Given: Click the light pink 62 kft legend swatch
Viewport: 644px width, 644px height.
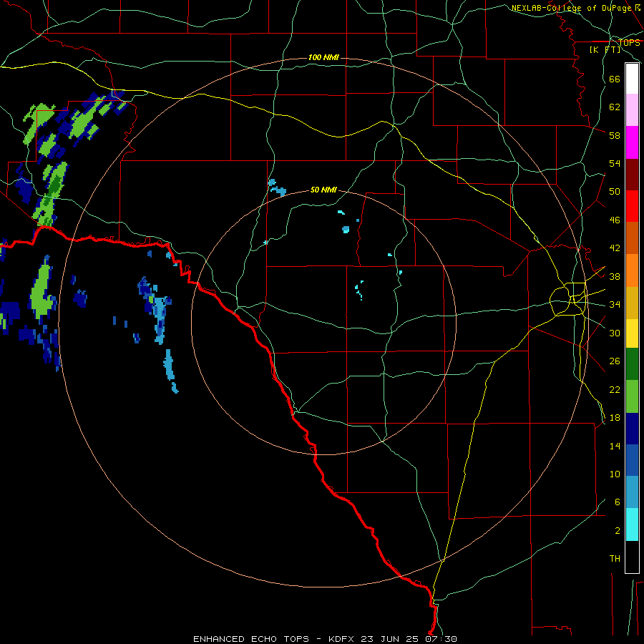Looking at the screenshot, I should [x=632, y=110].
